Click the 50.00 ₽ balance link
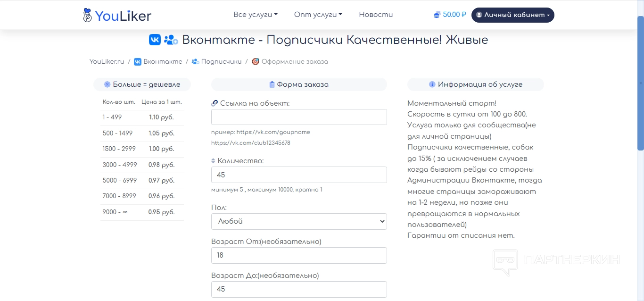This screenshot has width=644, height=301. pos(450,15)
